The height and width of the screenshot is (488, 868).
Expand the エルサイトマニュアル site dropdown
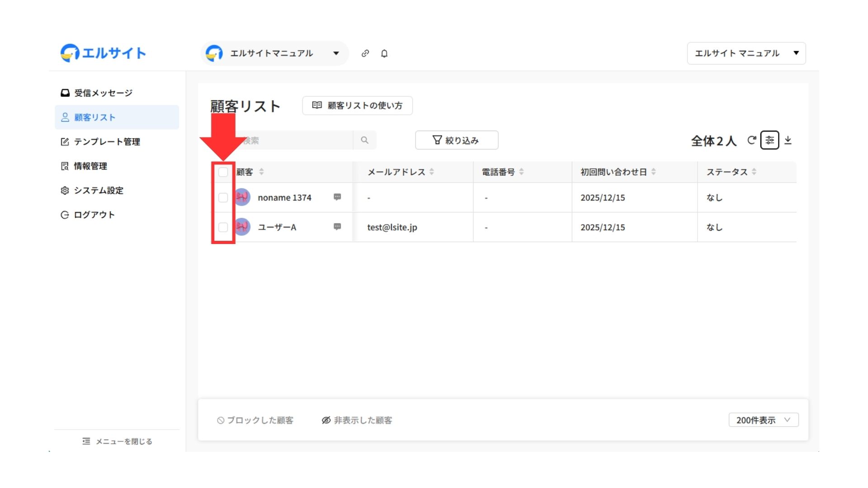336,53
